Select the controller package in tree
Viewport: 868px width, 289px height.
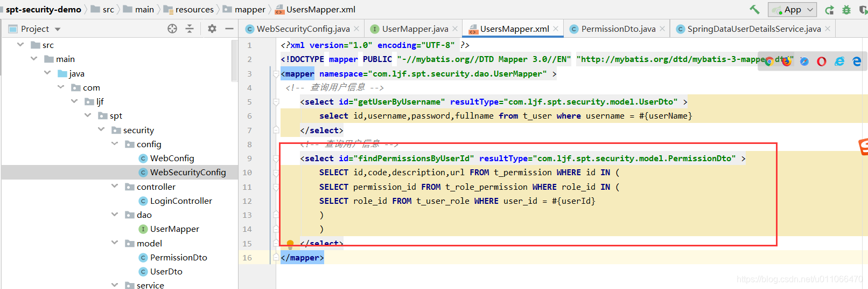[156, 187]
